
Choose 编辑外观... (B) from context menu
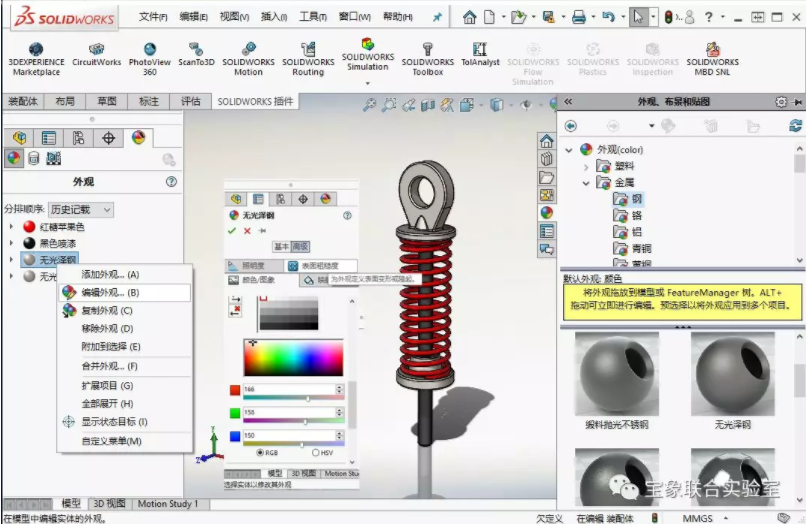point(124,292)
